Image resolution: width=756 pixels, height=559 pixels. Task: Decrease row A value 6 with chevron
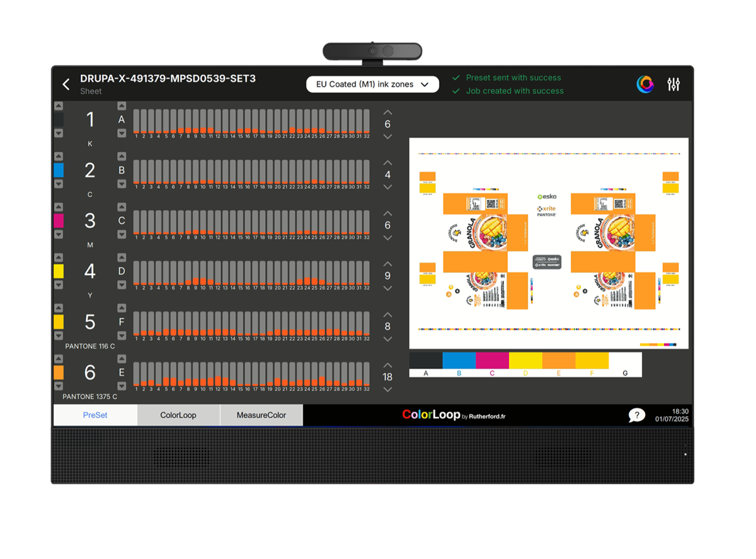[387, 137]
